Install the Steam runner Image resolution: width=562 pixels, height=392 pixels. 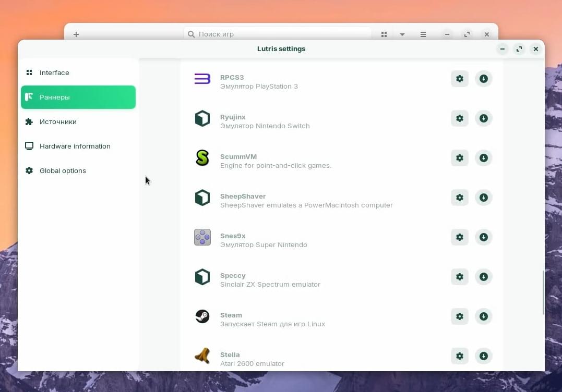point(484,316)
